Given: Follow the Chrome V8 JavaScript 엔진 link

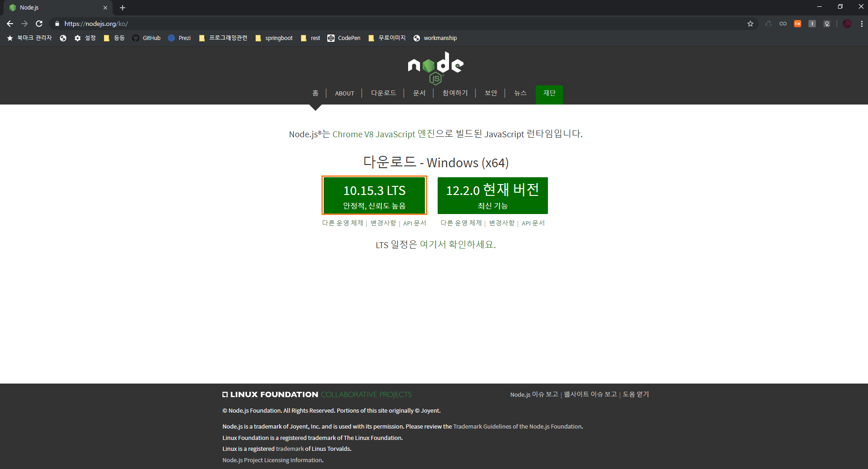Looking at the screenshot, I should coord(384,134).
